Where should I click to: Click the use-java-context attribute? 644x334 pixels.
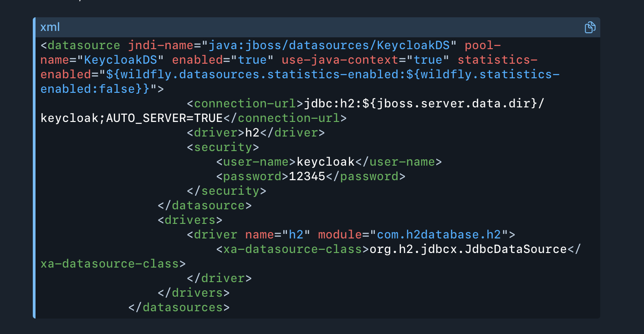362,60
